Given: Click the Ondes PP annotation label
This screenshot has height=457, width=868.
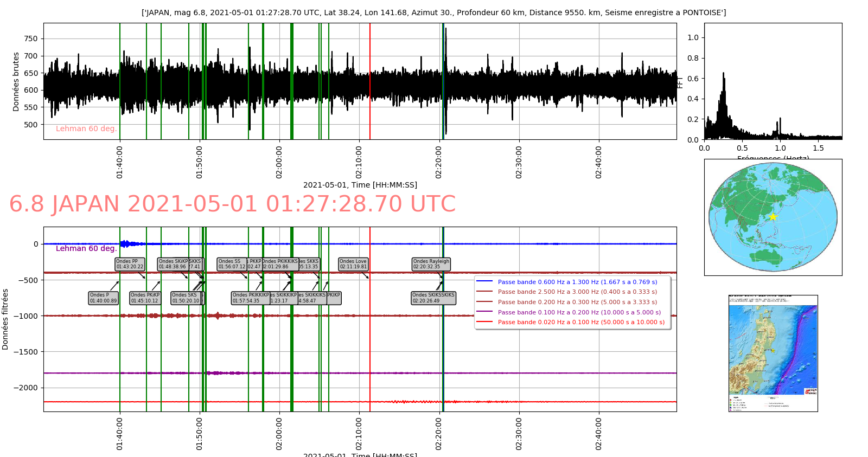Looking at the screenshot, I should 130,264.
